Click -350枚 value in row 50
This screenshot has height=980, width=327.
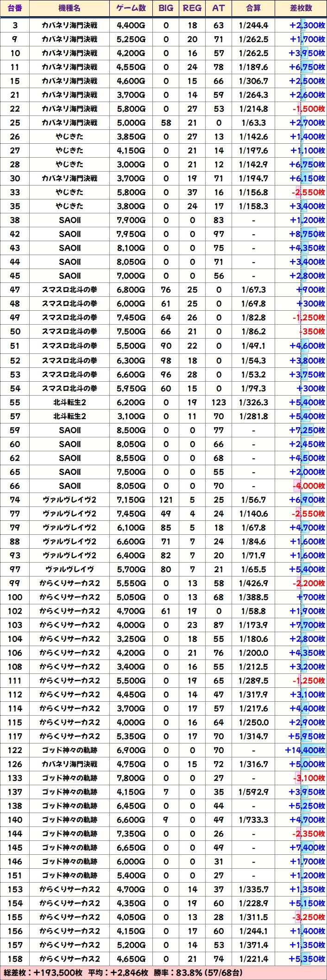coord(312,331)
